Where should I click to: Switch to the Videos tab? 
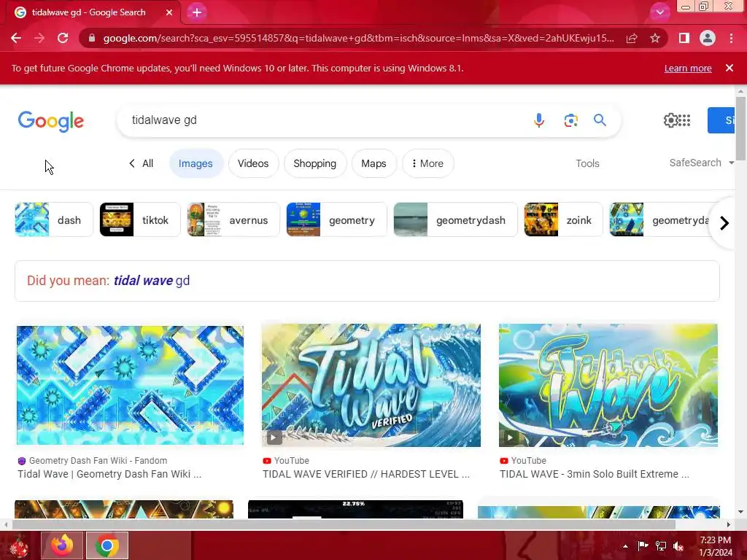[253, 163]
